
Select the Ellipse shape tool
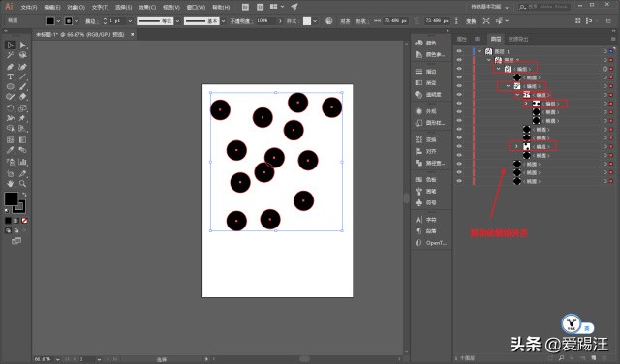point(11,86)
